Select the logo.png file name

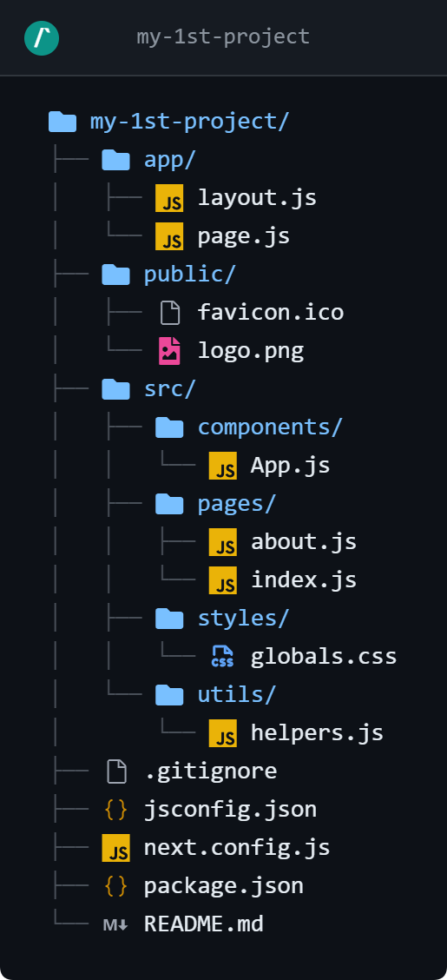(x=250, y=351)
